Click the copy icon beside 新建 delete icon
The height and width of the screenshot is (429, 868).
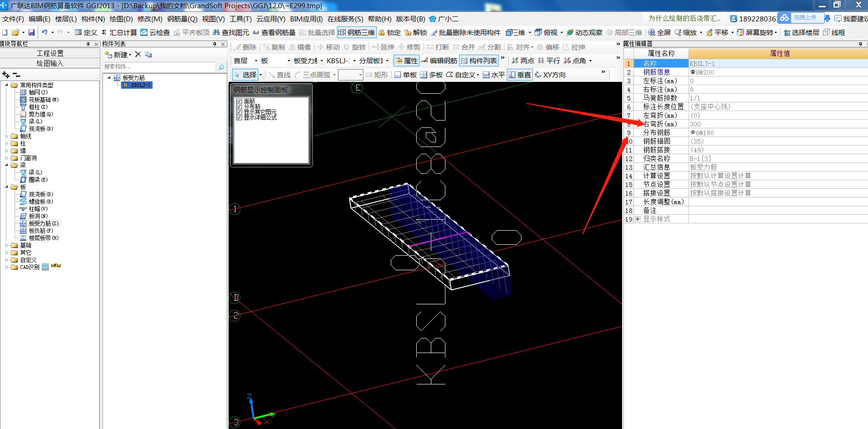point(148,54)
